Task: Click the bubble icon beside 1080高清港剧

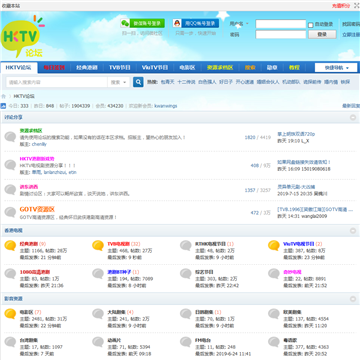Action: click(10, 274)
